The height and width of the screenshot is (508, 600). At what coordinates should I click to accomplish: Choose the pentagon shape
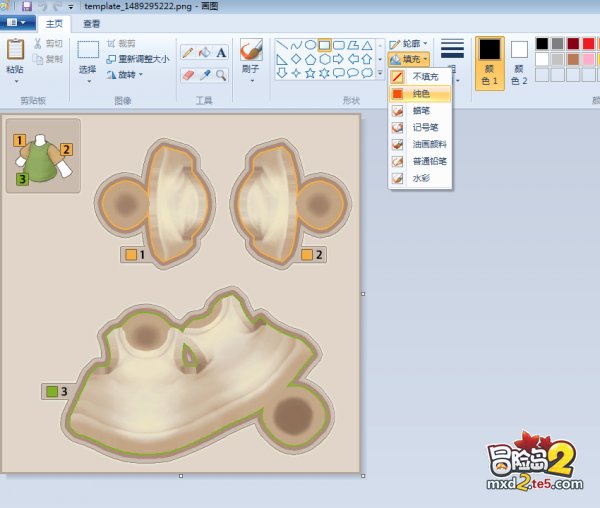point(310,59)
